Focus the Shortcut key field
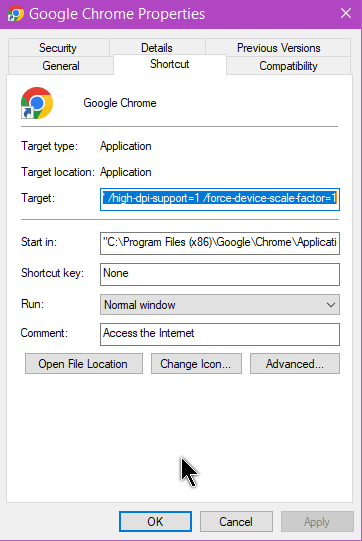Image resolution: width=362 pixels, height=541 pixels. 220,274
